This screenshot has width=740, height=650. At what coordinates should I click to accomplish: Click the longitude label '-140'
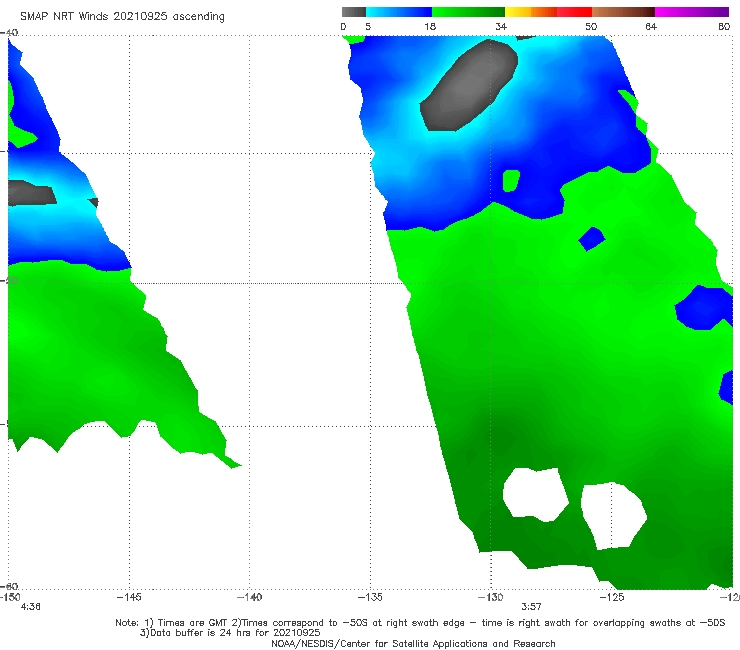(x=249, y=597)
